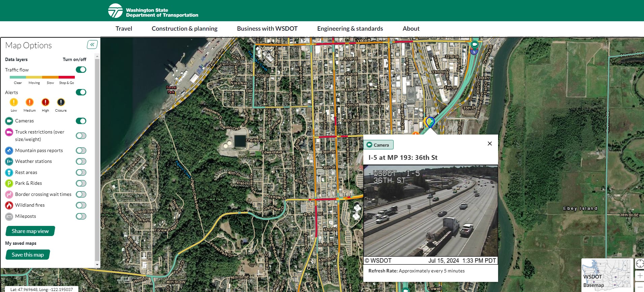Collapse the Map Options panel
This screenshot has height=292, width=644.
92,45
